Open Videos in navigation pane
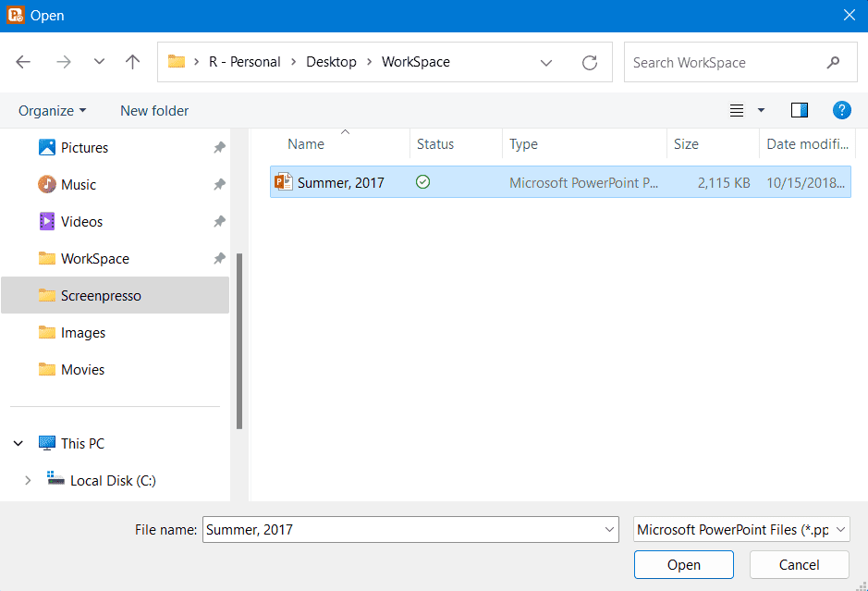Image resolution: width=868 pixels, height=591 pixels. pyautogui.click(x=81, y=222)
